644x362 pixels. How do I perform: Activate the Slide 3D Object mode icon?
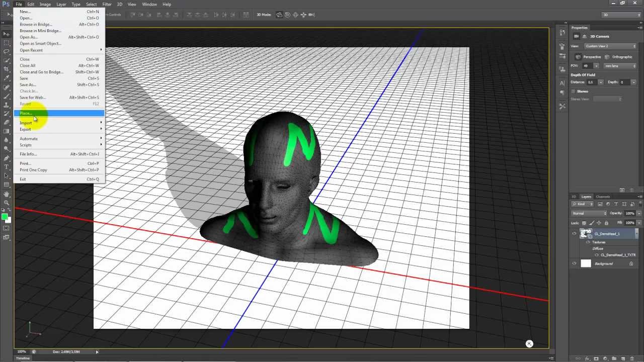[304, 15]
